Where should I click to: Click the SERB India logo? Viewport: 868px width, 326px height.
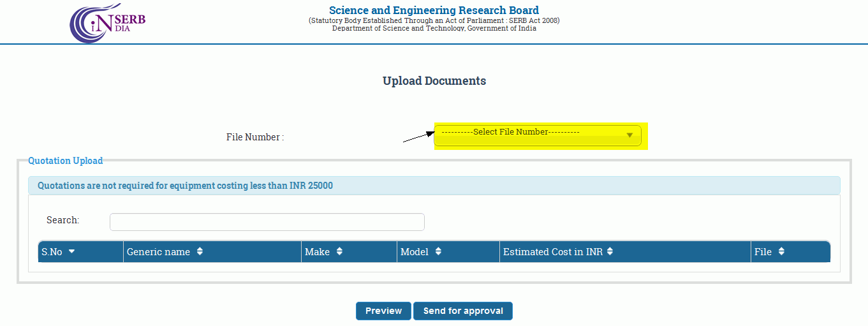[107, 24]
